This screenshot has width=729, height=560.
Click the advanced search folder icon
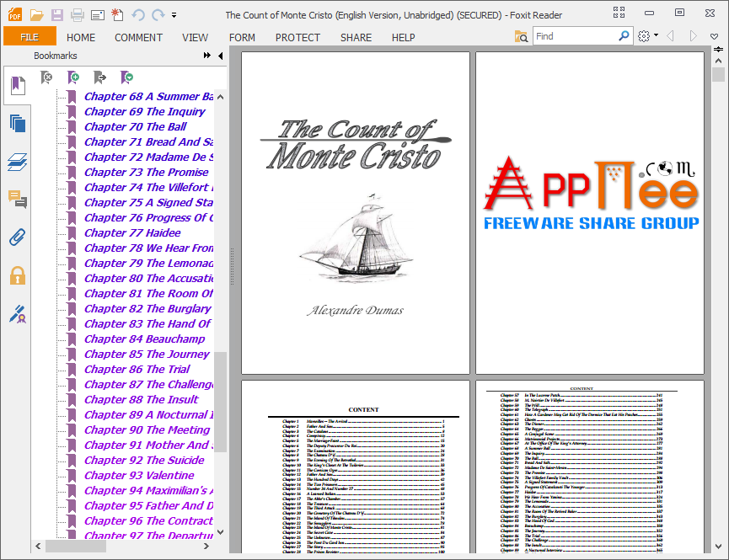coord(521,36)
